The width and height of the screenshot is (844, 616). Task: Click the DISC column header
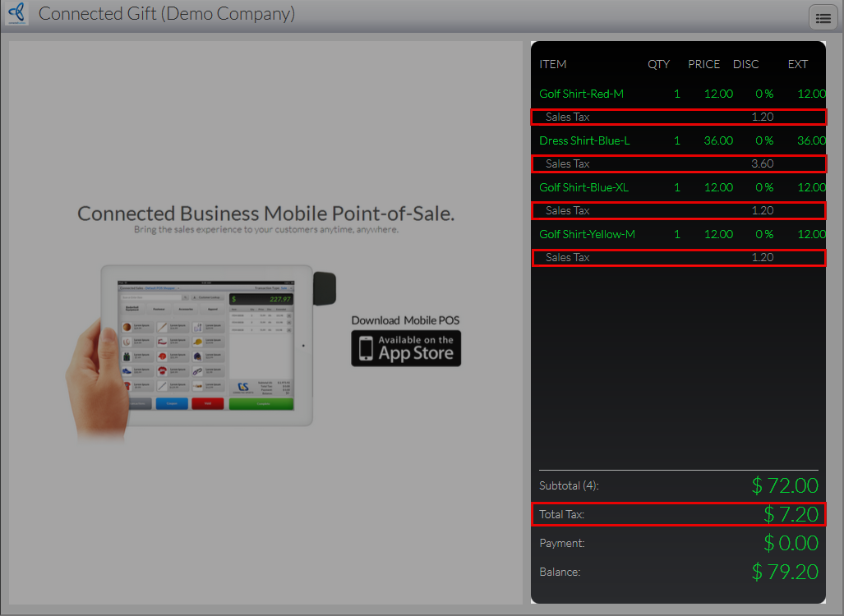click(745, 64)
